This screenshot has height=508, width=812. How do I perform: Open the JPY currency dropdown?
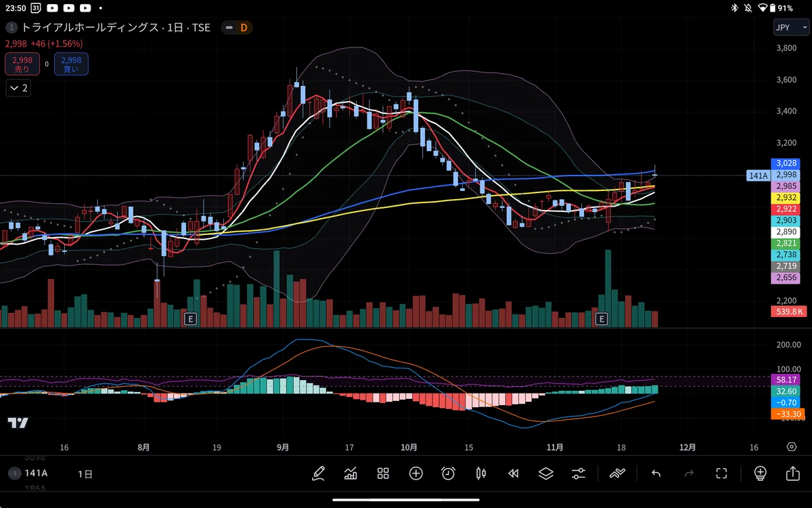[791, 28]
